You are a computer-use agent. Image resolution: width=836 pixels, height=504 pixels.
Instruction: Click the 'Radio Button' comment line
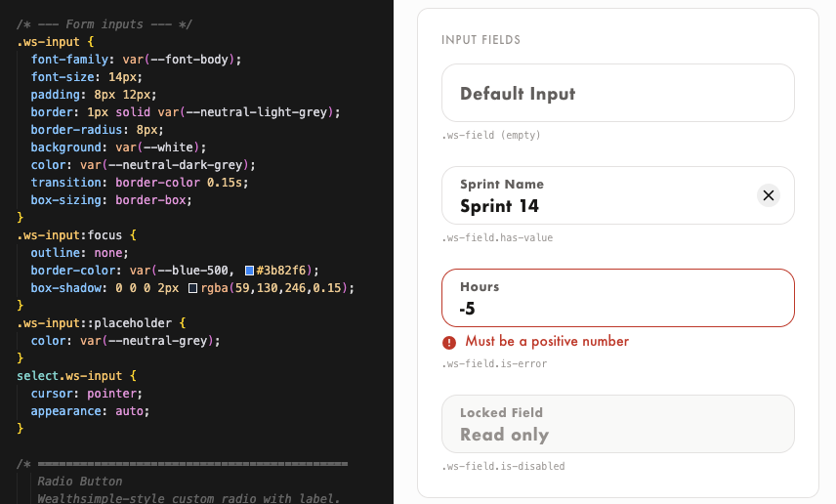pyautogui.click(x=80, y=482)
